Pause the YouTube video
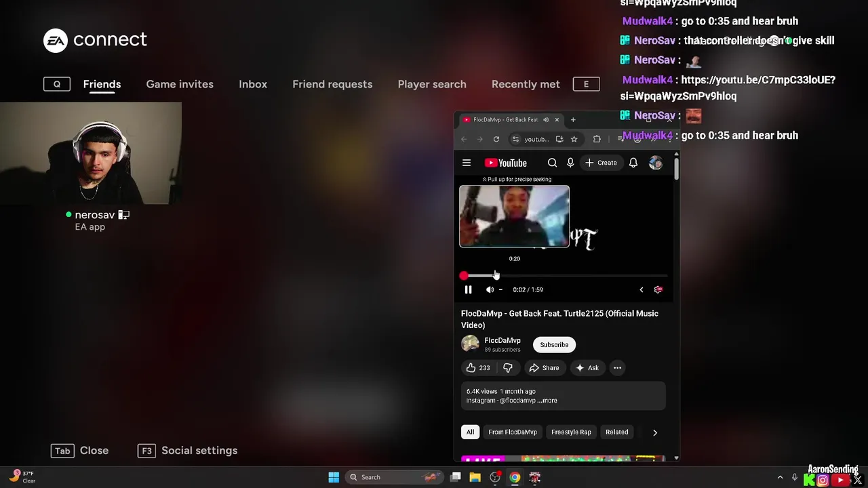Image resolution: width=868 pixels, height=488 pixels. tap(468, 289)
